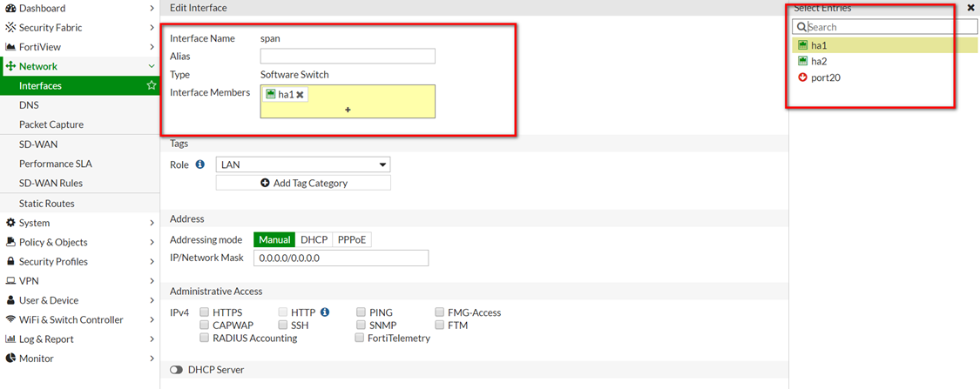Close the Select Entries panel

point(970,8)
